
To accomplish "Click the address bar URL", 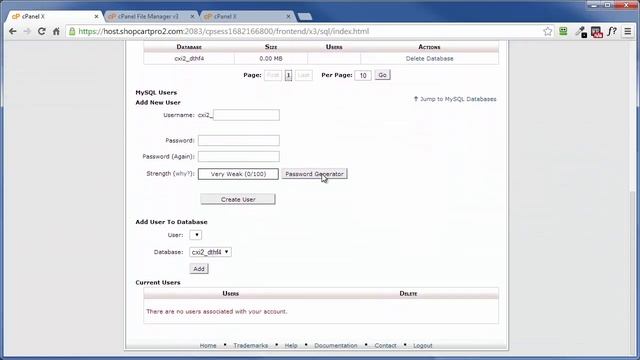I will point(224,31).
